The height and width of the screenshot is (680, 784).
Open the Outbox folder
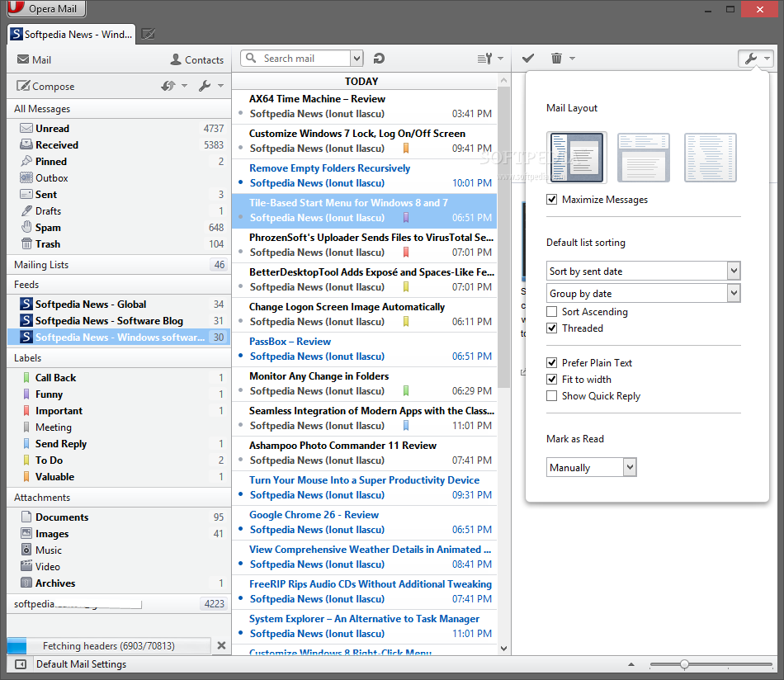coord(119,178)
